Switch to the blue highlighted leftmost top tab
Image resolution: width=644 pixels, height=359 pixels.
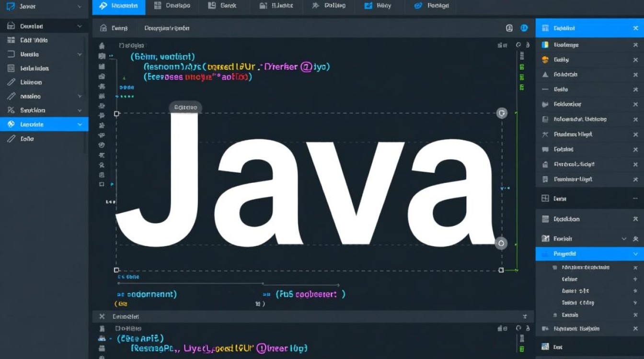[x=118, y=7]
